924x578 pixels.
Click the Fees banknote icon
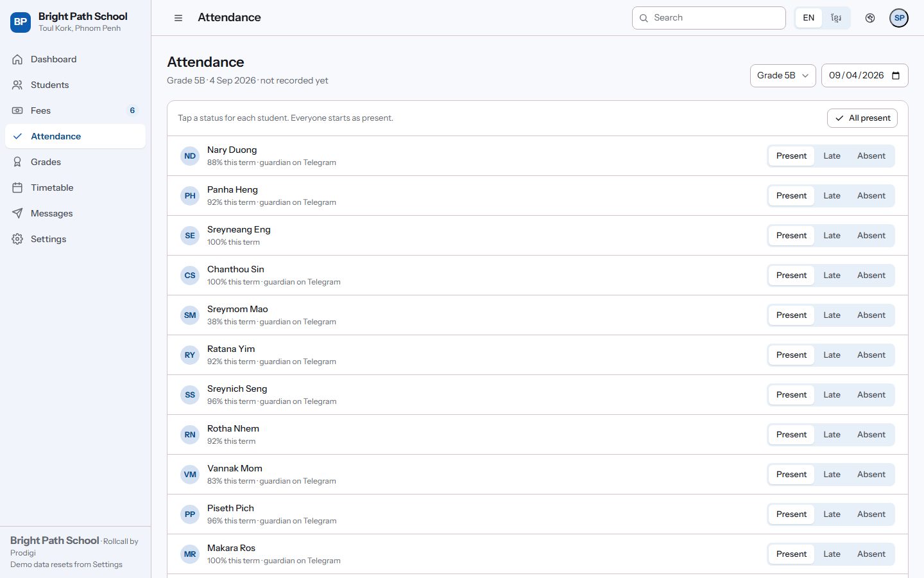(17, 110)
